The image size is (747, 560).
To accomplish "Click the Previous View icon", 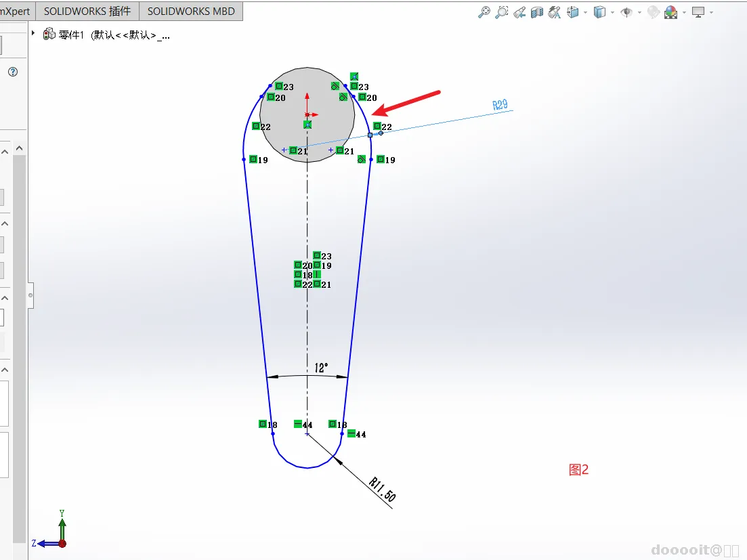I will tap(519, 12).
